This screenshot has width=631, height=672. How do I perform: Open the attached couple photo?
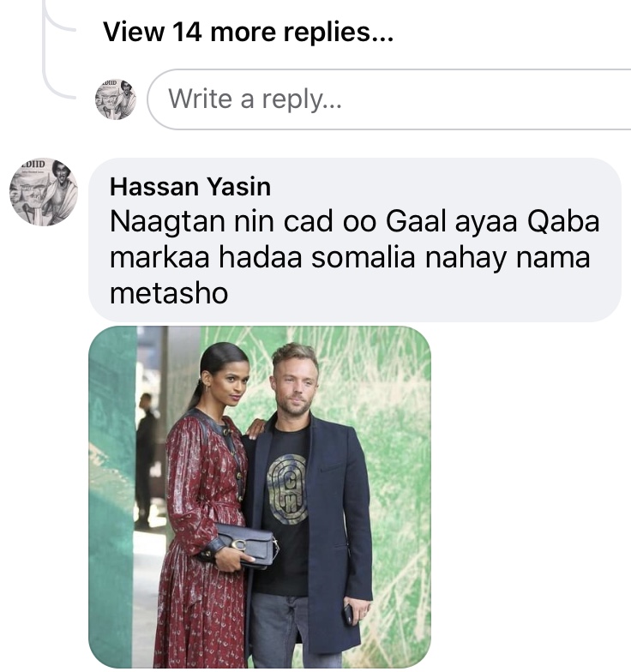click(x=260, y=497)
